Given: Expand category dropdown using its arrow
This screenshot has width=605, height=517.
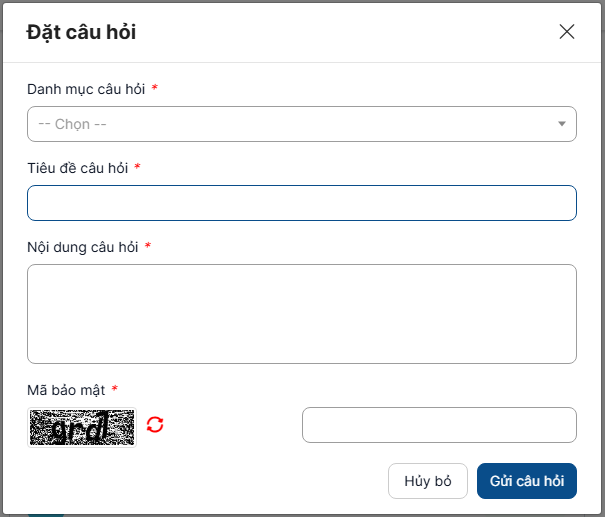Looking at the screenshot, I should pyautogui.click(x=561, y=124).
